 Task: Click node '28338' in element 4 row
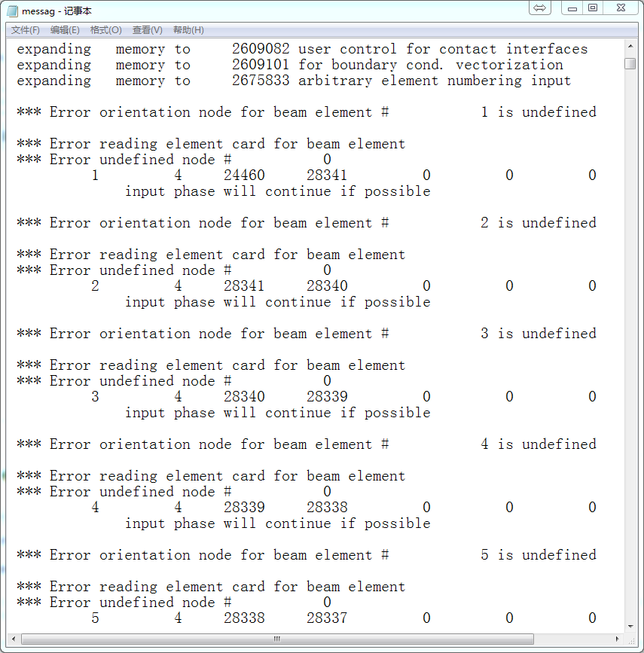pos(327,508)
